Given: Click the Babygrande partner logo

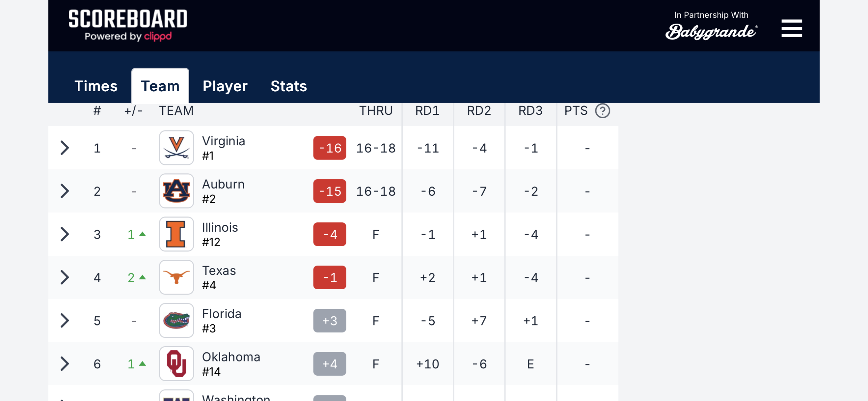Looking at the screenshot, I should [711, 31].
